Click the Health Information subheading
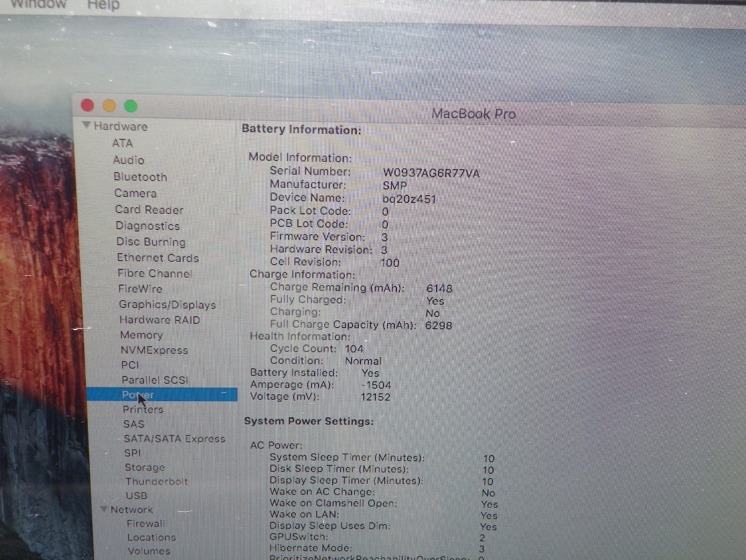 point(300,336)
